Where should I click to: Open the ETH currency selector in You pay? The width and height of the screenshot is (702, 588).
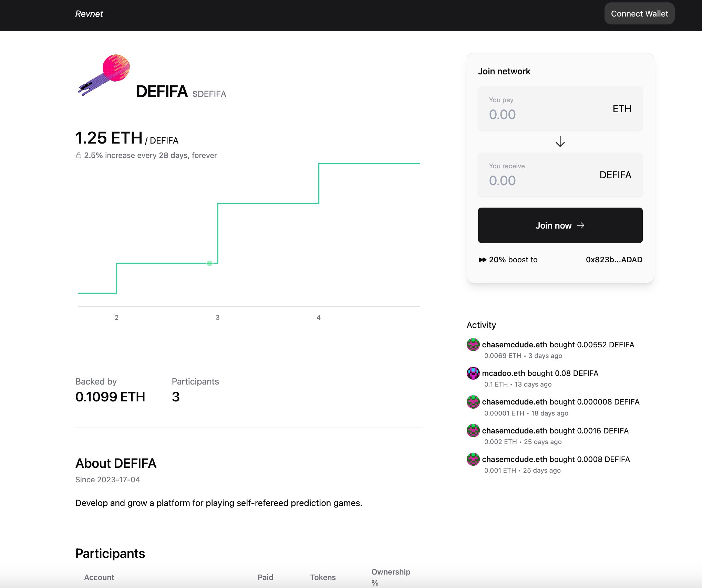coord(622,109)
